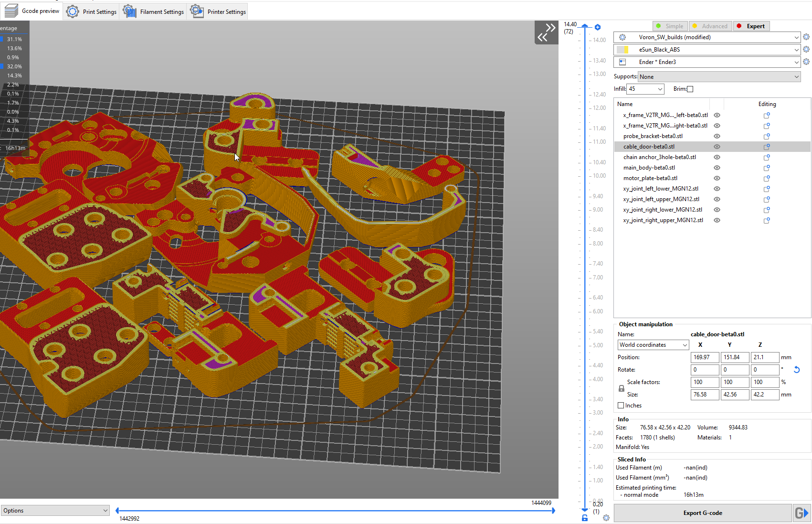This screenshot has width=812, height=524.
Task: Edit the chain anchor_3hole-beta0.stl object
Action: point(767,157)
